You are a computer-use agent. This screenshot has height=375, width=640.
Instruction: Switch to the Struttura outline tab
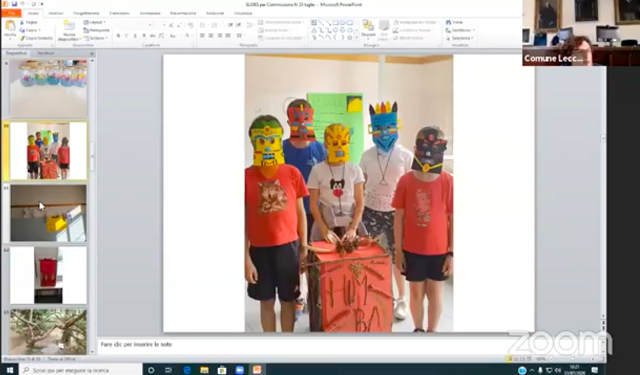[x=45, y=53]
